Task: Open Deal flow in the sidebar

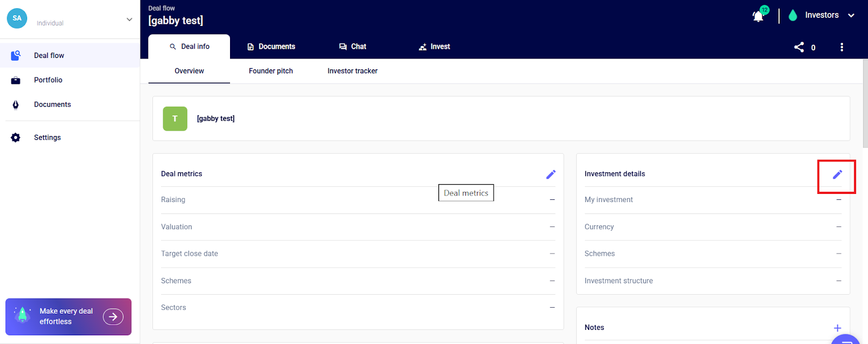Action: (49, 55)
